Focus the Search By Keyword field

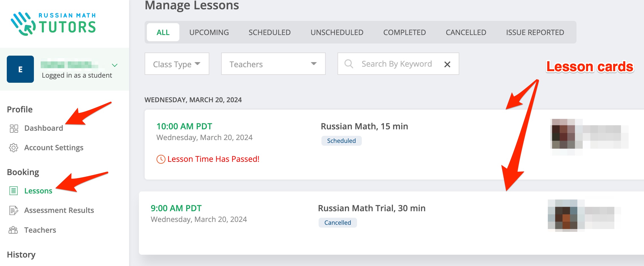click(x=397, y=64)
